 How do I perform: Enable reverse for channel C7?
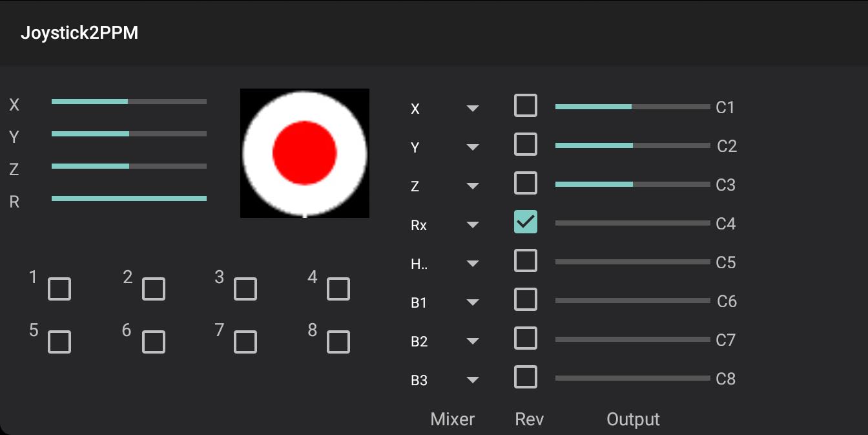coord(526,338)
